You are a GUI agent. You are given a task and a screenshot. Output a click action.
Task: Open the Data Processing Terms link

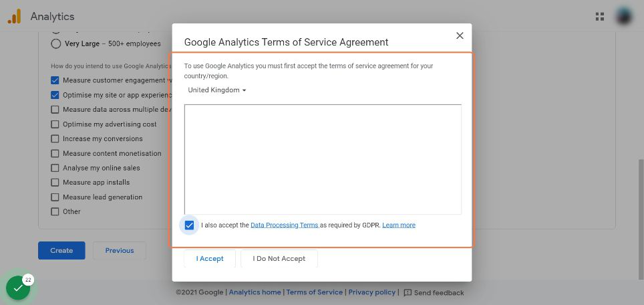click(284, 225)
